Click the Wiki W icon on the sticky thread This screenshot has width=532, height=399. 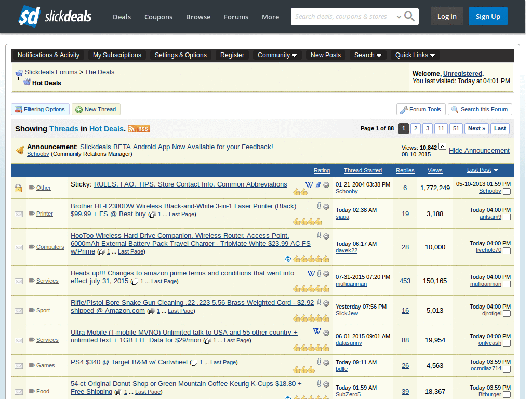click(309, 184)
